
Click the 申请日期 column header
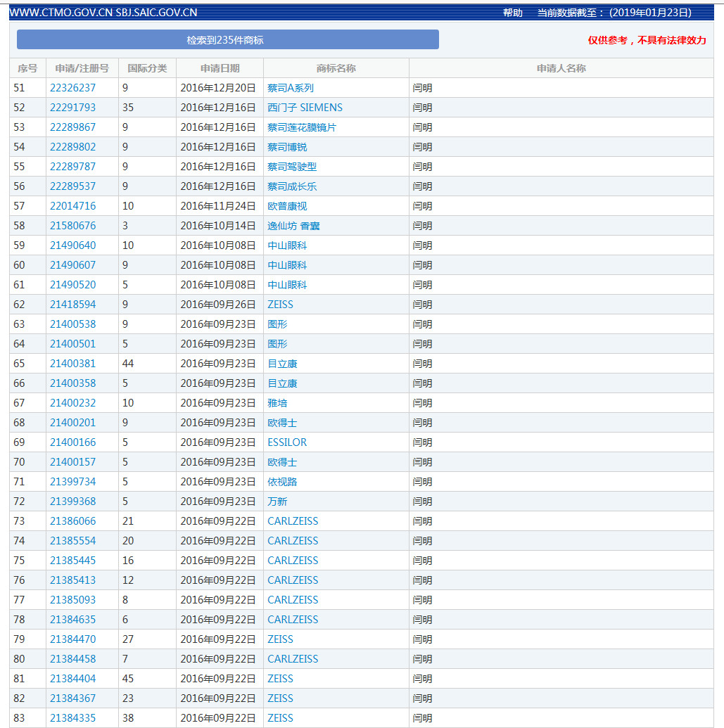tap(220, 68)
